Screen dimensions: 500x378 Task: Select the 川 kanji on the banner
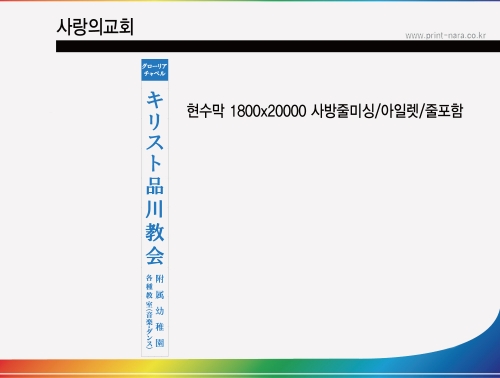(154, 209)
